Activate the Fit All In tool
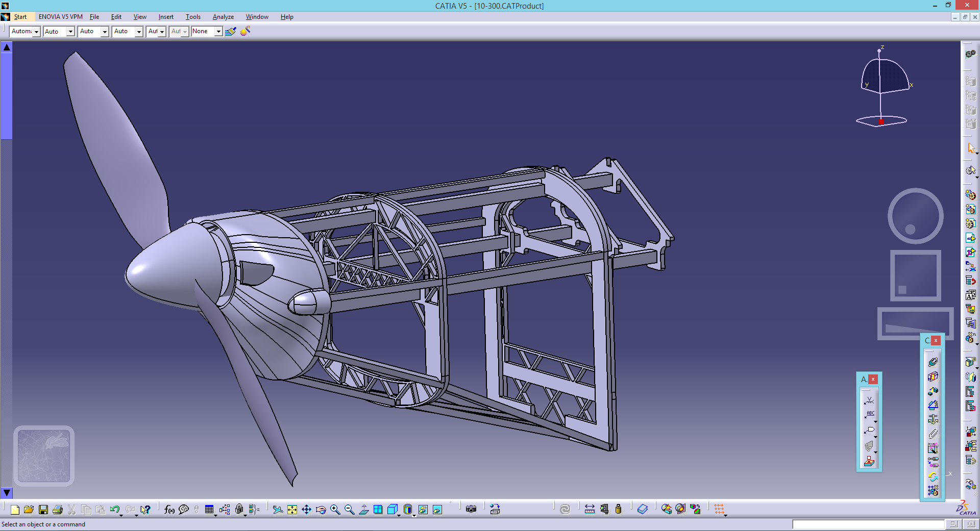 (292, 509)
